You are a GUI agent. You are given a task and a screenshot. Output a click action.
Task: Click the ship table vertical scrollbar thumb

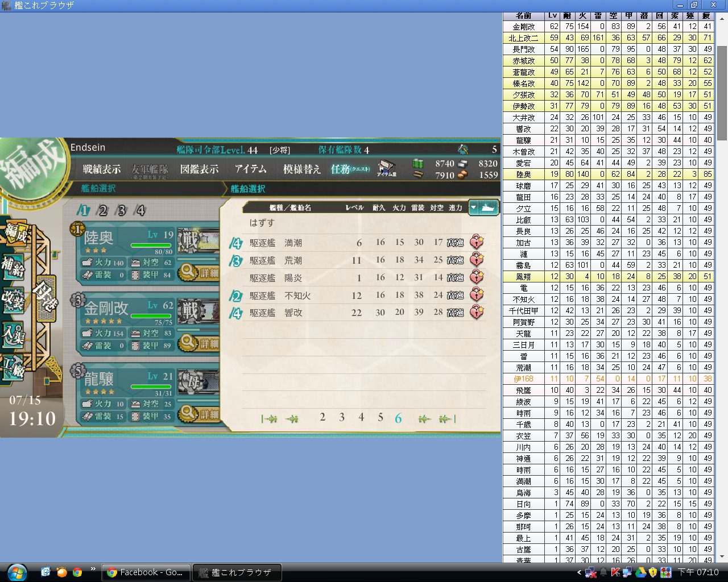point(722,93)
